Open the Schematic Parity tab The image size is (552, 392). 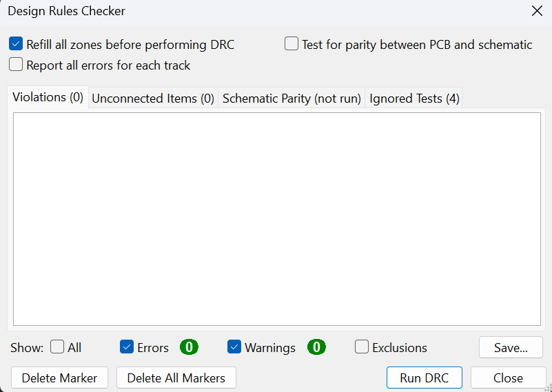pos(292,99)
